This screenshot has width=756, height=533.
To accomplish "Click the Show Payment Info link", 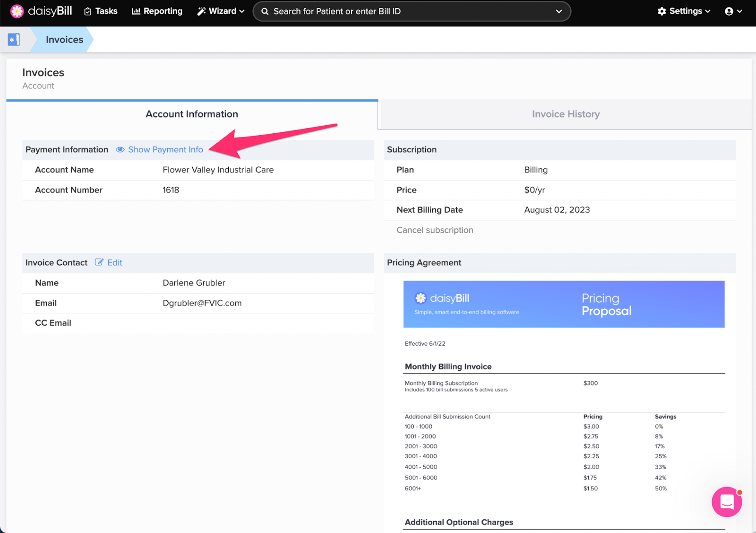I will (165, 149).
